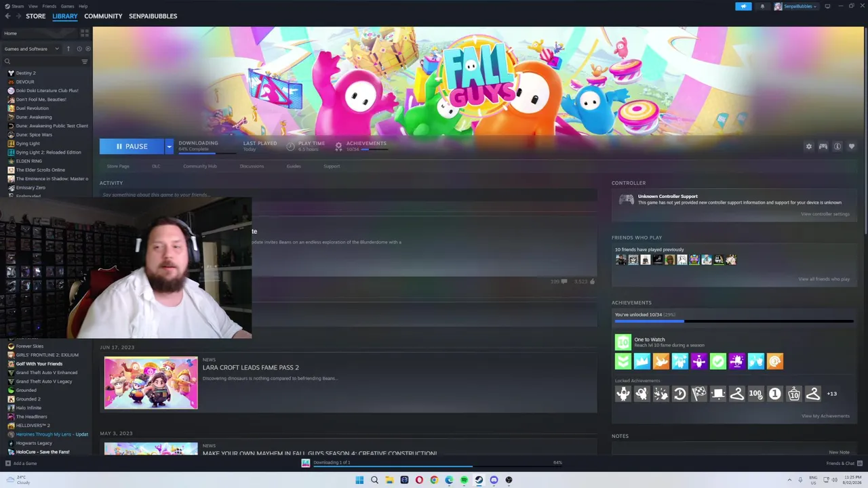The height and width of the screenshot is (488, 868).
Task: Open Friends & Chat
Action: (844, 464)
